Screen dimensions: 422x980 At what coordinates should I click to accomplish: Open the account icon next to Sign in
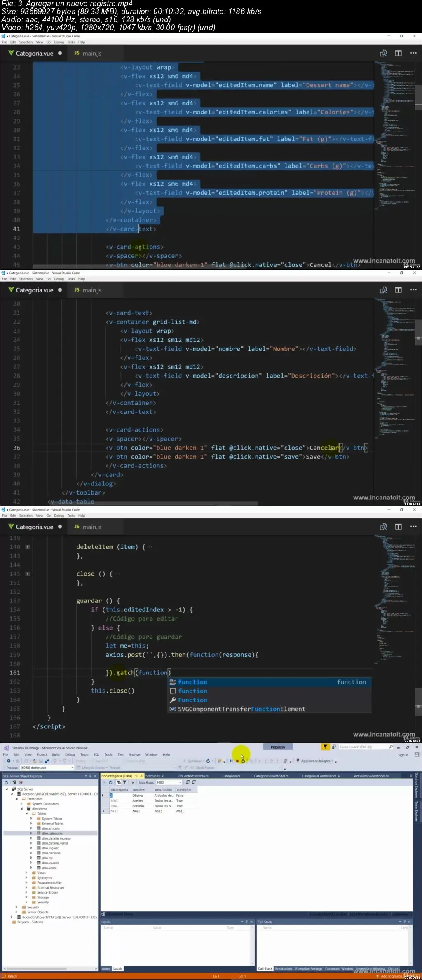tap(417, 755)
